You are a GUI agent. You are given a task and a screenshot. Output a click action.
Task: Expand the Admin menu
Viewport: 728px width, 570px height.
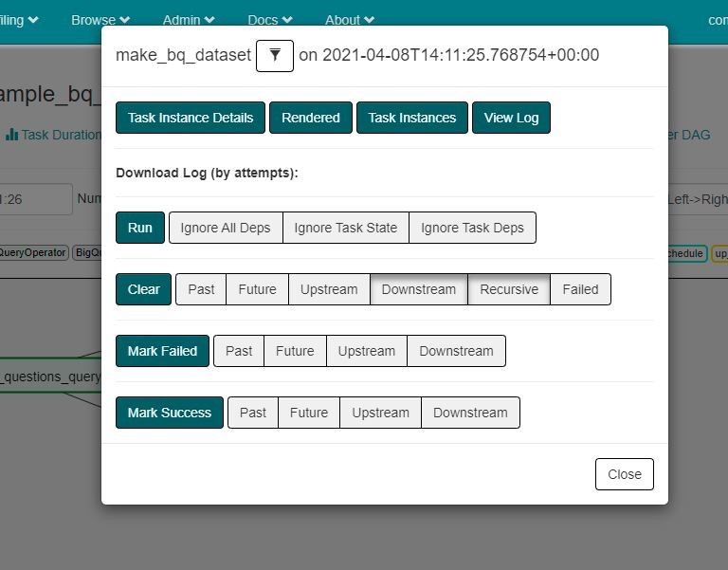(189, 20)
